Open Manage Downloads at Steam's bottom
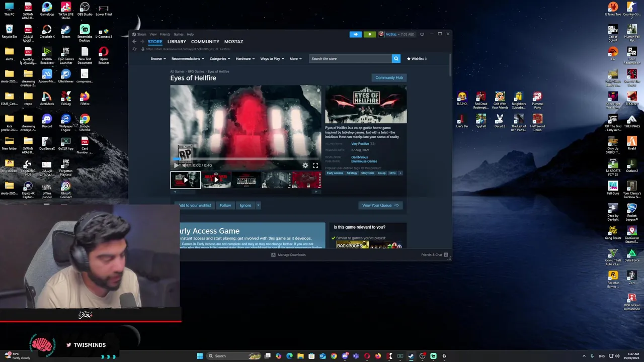This screenshot has width=644, height=362. click(x=288, y=255)
